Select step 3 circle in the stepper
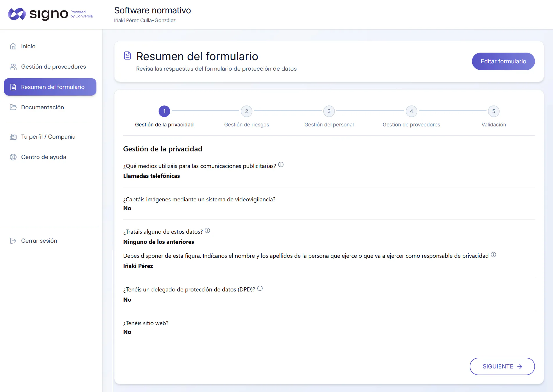This screenshot has height=392, width=553. [329, 111]
